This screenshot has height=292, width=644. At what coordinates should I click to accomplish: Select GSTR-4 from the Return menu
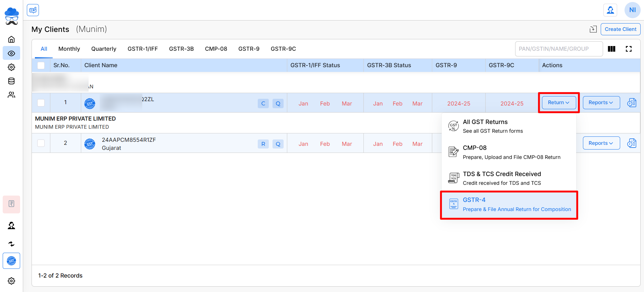[509, 205]
